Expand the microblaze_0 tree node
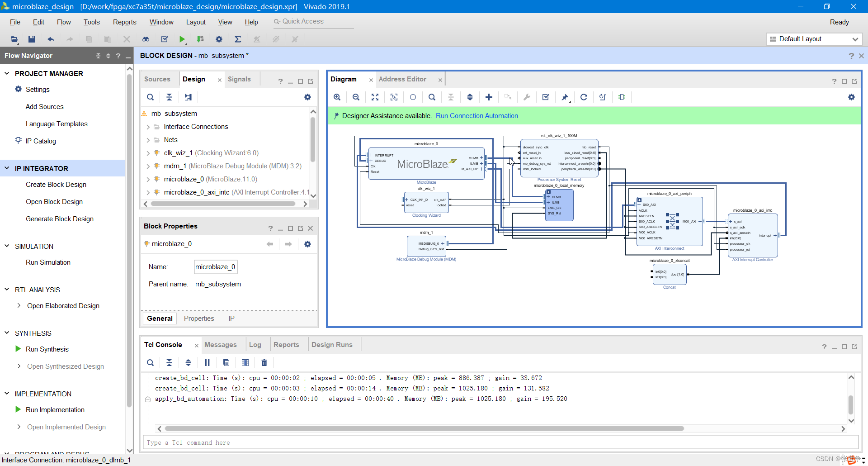868x466 pixels. 148,180
